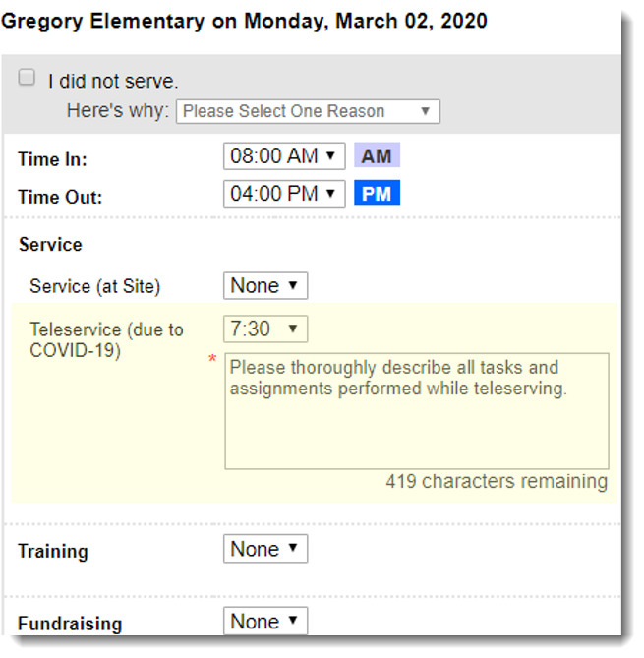Open the "Please Select One Reason" dropdown
Image resolution: width=644 pixels, height=658 pixels.
point(308,111)
